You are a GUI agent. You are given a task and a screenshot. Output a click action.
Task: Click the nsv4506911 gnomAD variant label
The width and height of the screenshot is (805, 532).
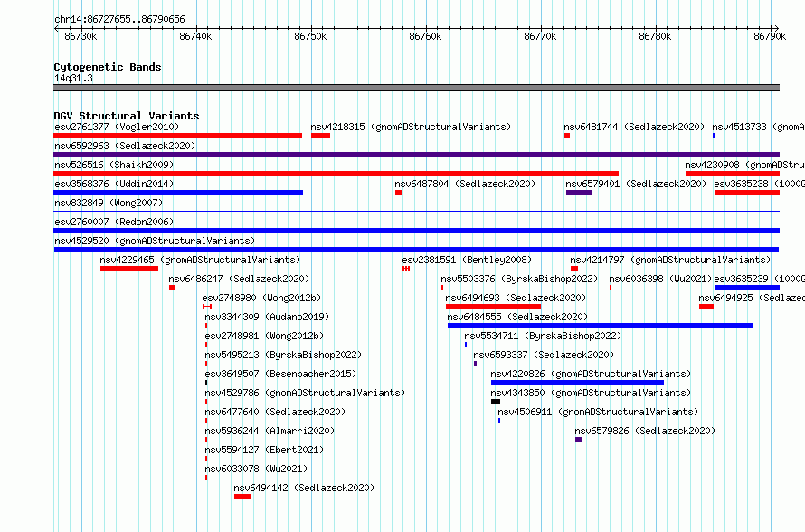pos(598,412)
